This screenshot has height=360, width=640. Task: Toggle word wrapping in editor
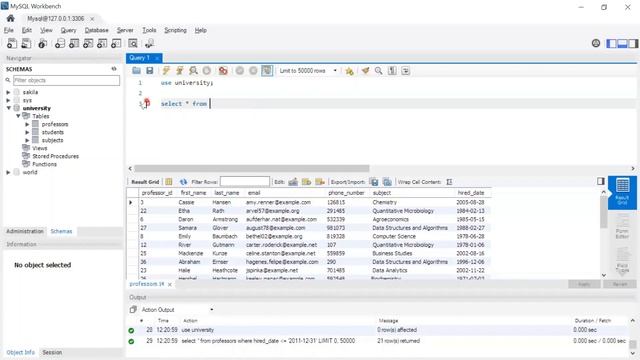(x=406, y=71)
